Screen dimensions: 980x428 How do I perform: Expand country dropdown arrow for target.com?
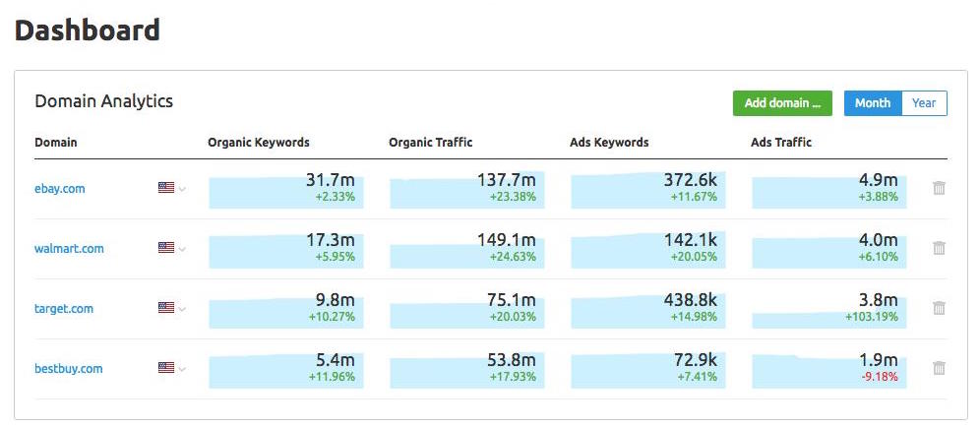182,309
